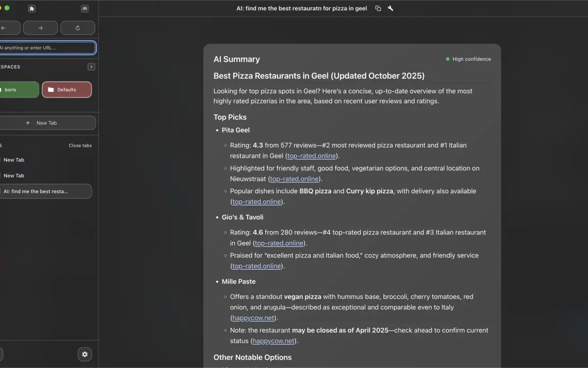Open happycow.net link after current status

click(x=273, y=341)
